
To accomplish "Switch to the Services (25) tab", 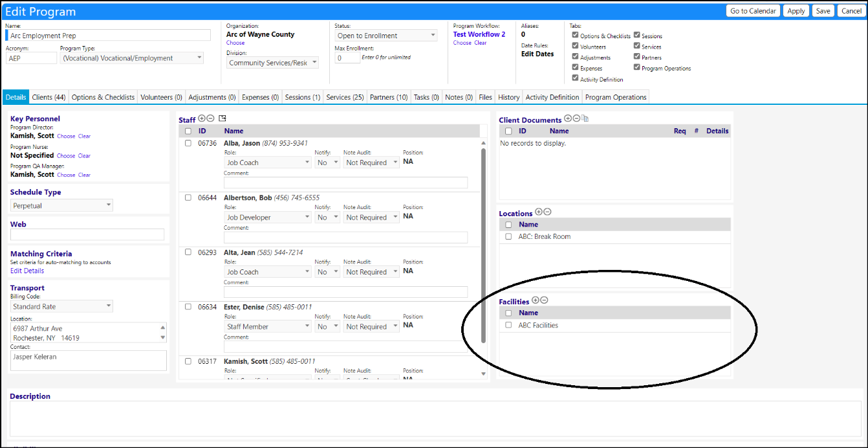I will (x=345, y=97).
